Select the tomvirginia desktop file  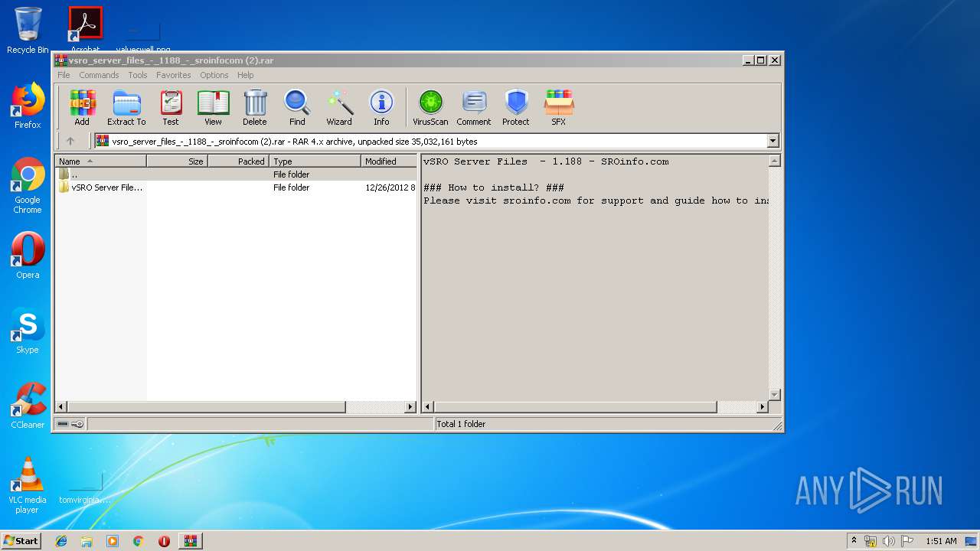tap(85, 487)
